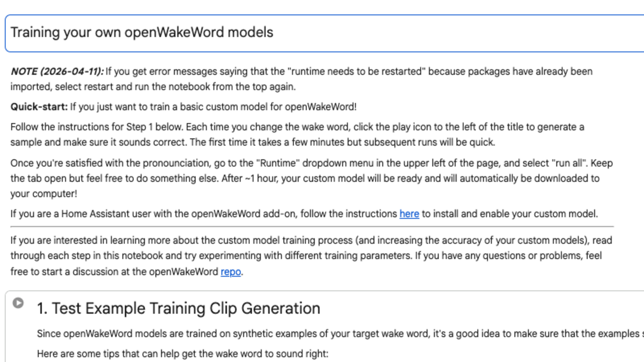Click the line 'Here are some tips that can help'
Viewport: 644px width, 362px height.
(182, 354)
